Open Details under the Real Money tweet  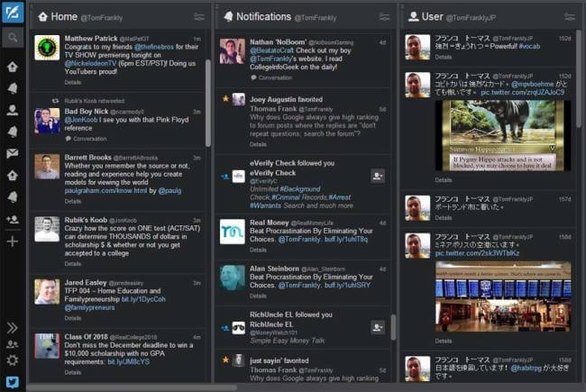(258, 250)
